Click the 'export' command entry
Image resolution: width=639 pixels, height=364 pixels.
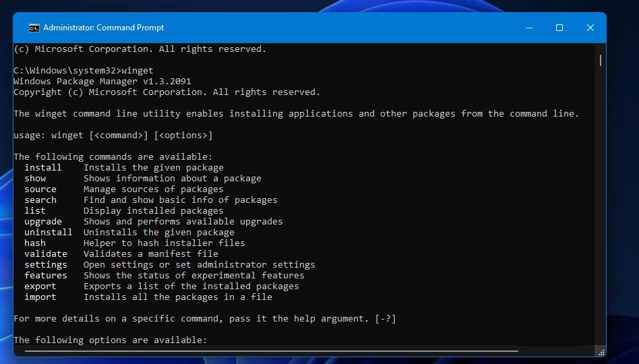[x=40, y=286]
